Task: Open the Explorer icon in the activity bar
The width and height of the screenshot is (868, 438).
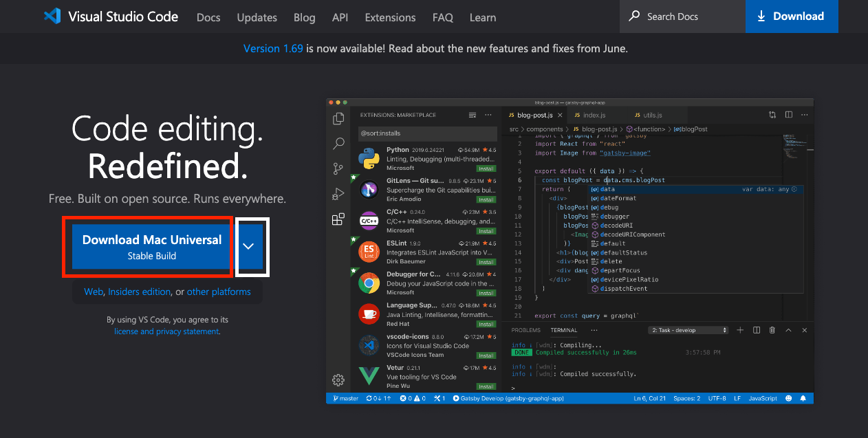Action: (x=338, y=118)
